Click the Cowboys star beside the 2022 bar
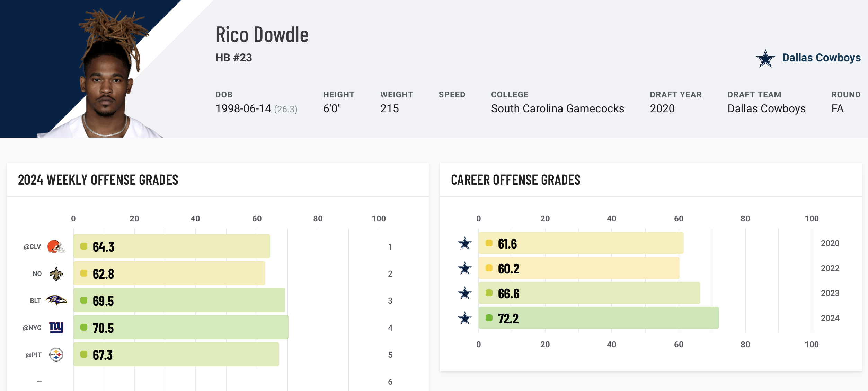Viewport: 868px width, 391px height. pos(464,268)
